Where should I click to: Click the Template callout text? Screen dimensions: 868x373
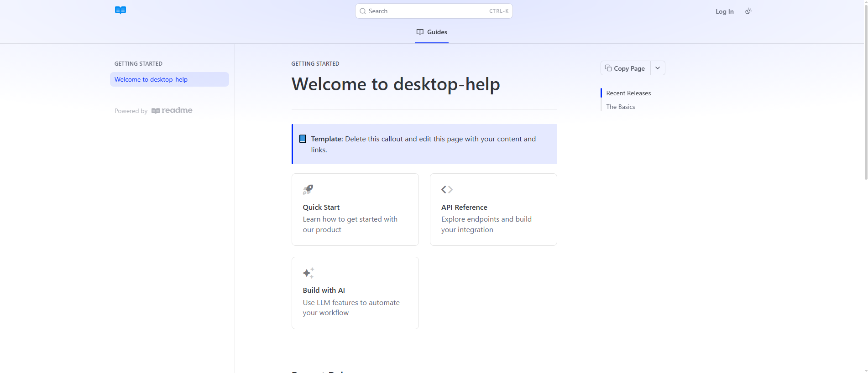point(424,144)
